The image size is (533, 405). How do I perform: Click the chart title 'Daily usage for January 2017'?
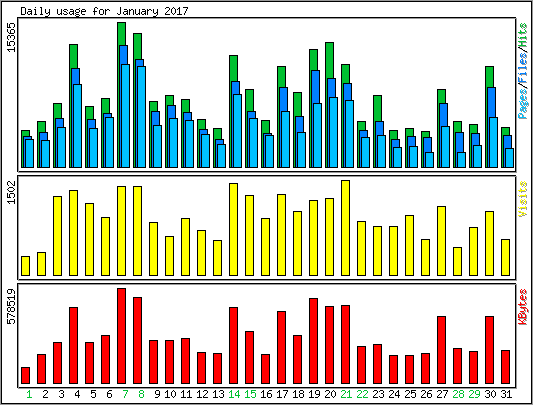coord(104,11)
